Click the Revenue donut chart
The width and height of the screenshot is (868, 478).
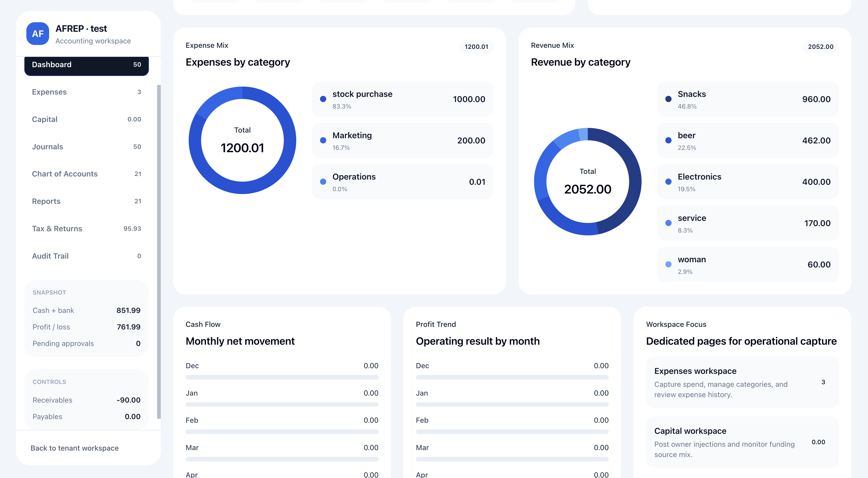click(587, 182)
